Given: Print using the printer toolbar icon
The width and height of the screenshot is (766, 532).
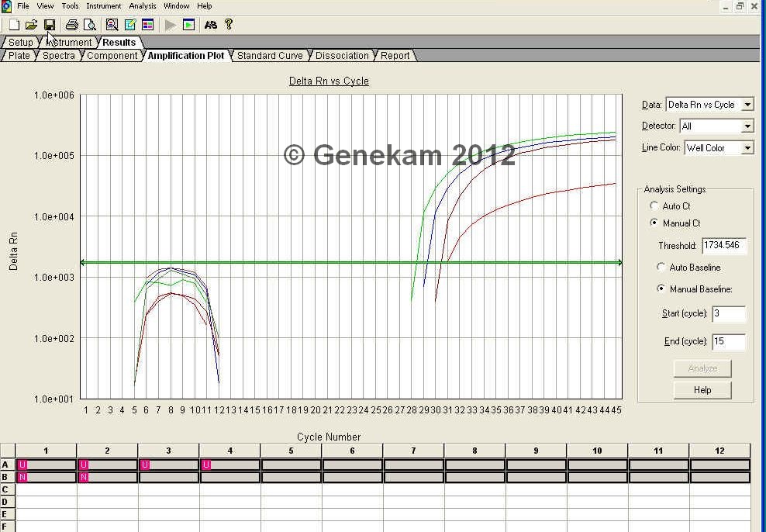Looking at the screenshot, I should (72, 24).
